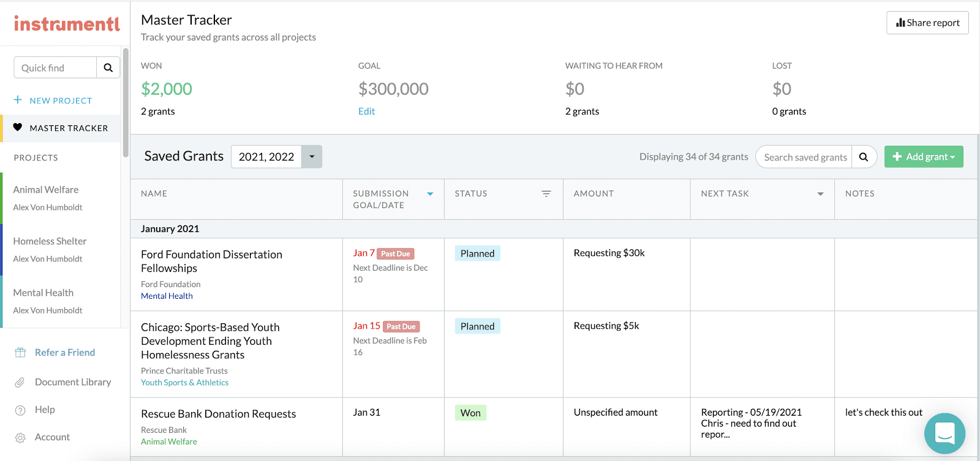Screen dimensions: 980x461
Task: Open the Master Tracker sidebar item
Action: tap(61, 128)
